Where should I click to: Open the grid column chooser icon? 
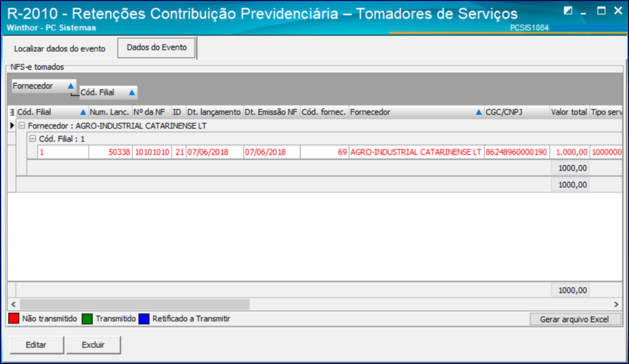[x=12, y=112]
